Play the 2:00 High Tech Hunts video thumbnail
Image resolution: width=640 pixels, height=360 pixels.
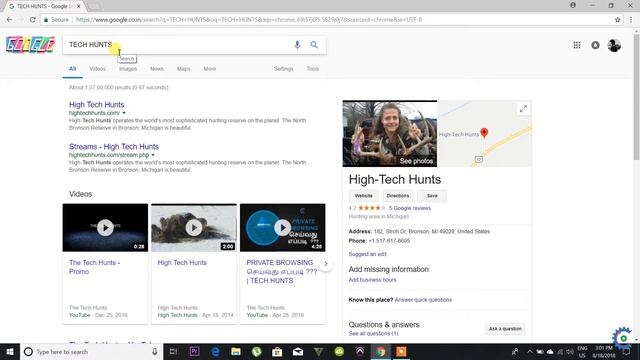click(x=194, y=227)
